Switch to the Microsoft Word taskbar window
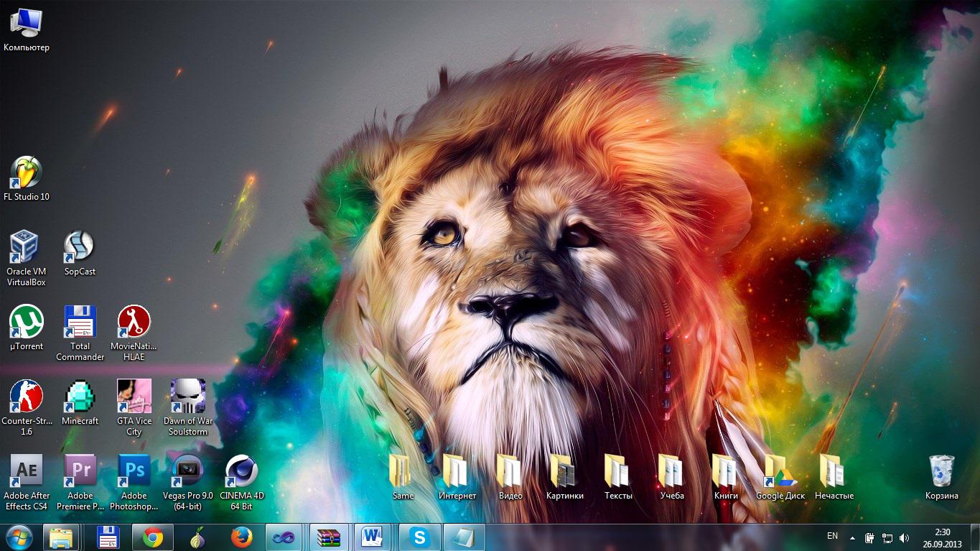980x551 pixels. (x=373, y=537)
